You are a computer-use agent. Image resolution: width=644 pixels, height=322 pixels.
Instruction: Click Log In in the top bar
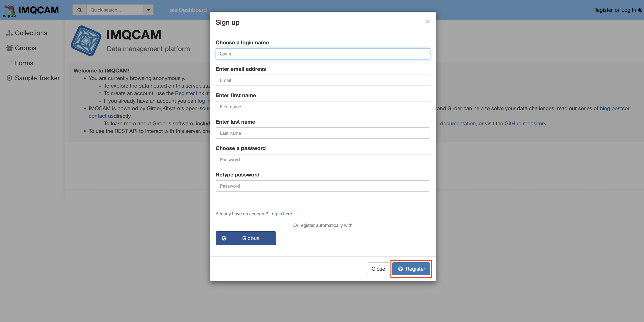pyautogui.click(x=629, y=10)
